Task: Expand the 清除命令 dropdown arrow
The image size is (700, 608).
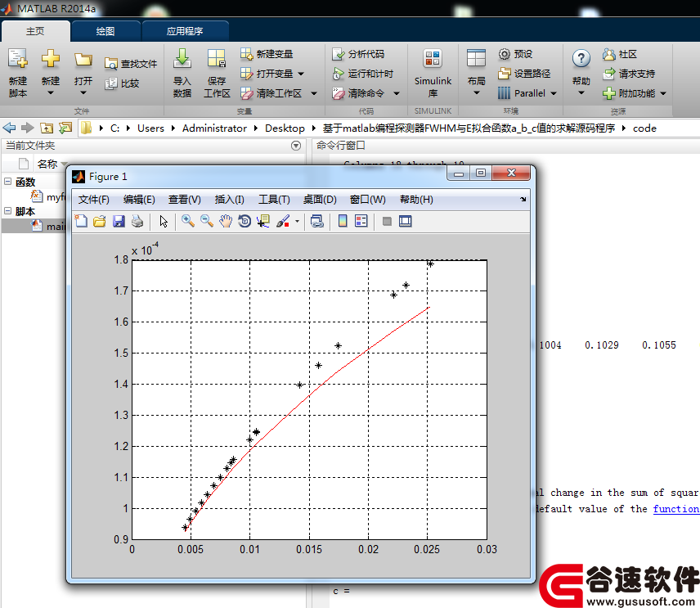Action: click(397, 93)
